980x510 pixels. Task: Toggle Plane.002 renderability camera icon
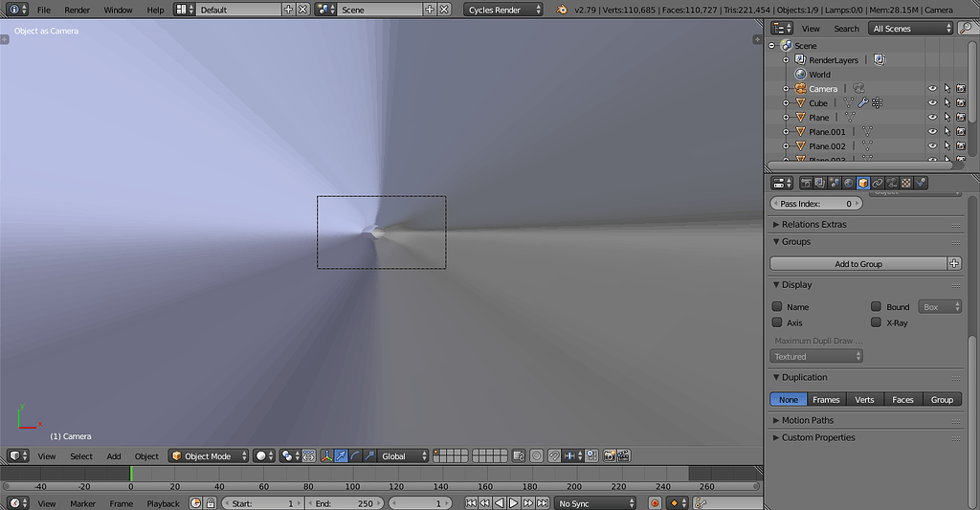(x=961, y=146)
